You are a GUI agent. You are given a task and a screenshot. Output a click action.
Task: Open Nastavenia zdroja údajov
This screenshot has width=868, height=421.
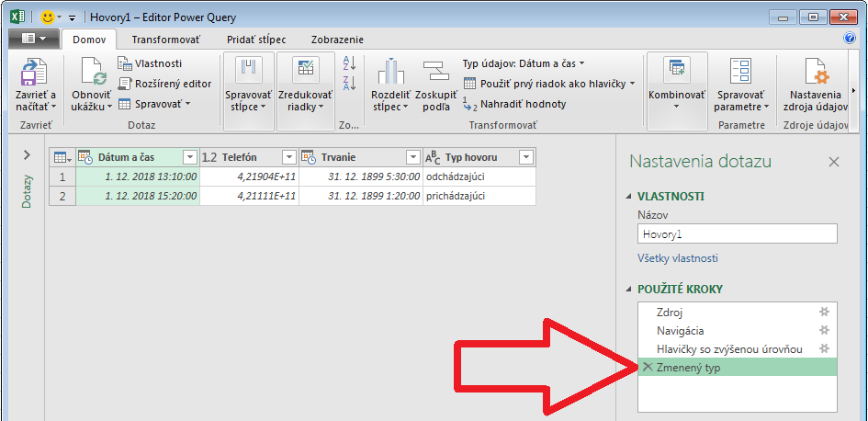(x=816, y=85)
